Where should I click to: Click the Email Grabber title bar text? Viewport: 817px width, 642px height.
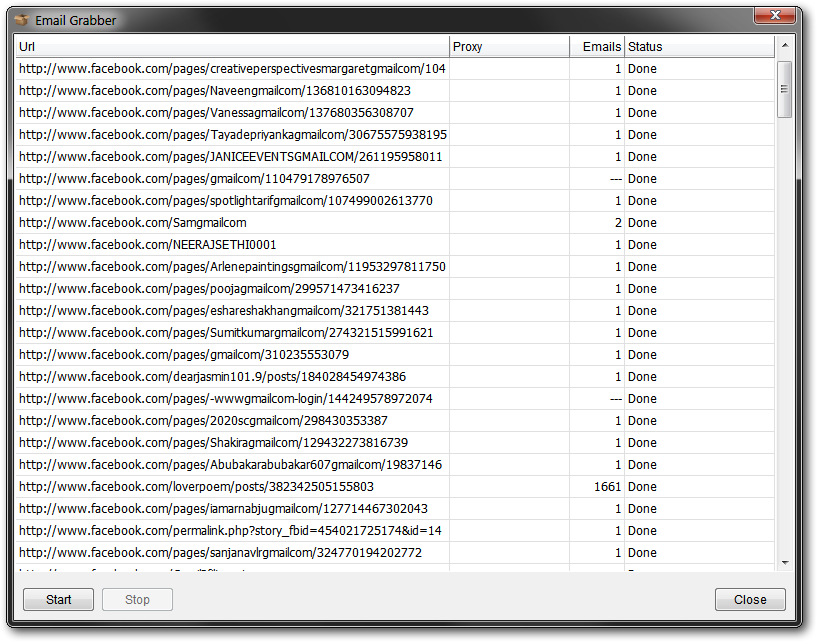tap(76, 20)
